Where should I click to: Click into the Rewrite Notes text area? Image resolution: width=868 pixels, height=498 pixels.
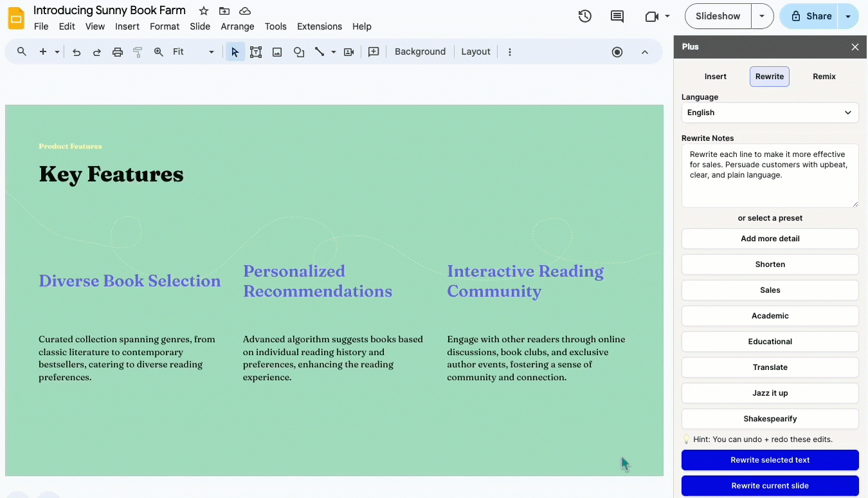click(x=770, y=176)
